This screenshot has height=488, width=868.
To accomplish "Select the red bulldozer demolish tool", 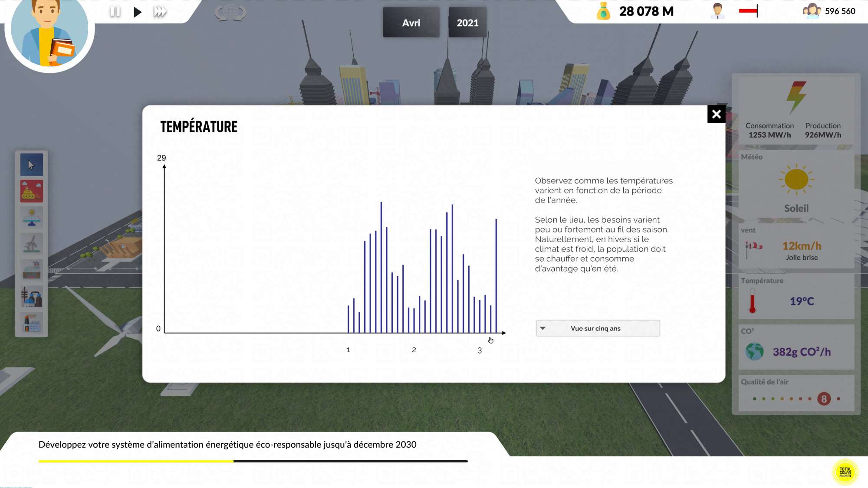I will (x=31, y=191).
